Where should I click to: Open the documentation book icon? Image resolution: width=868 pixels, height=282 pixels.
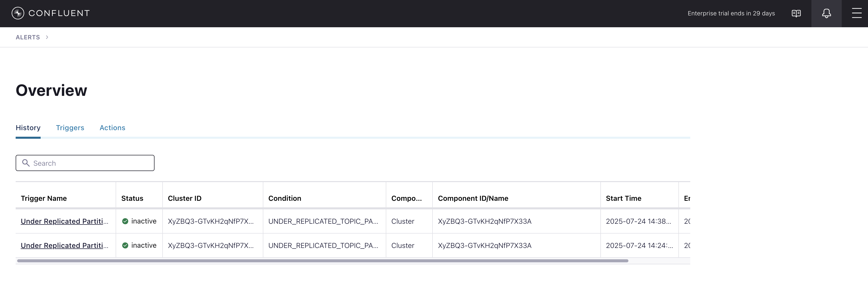click(x=796, y=13)
